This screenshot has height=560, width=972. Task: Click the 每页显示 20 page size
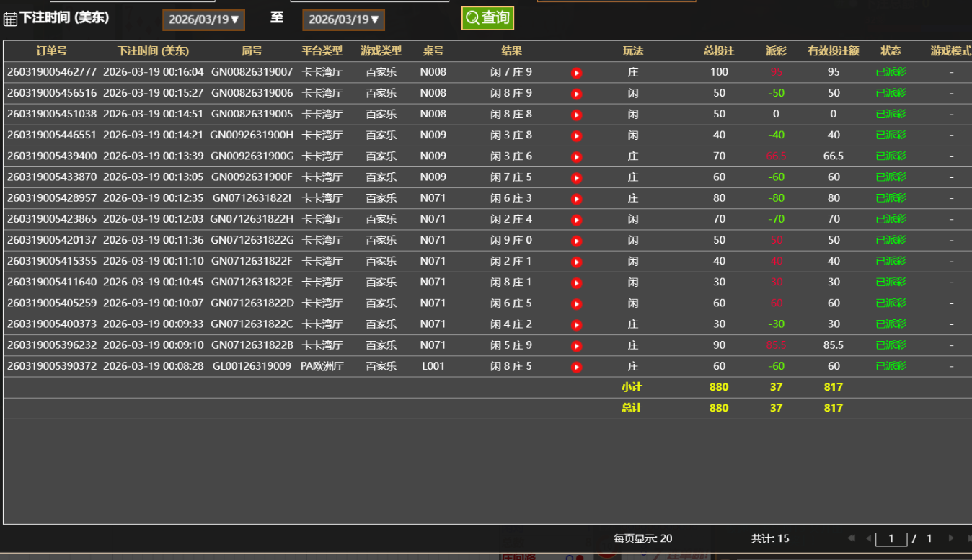(642, 538)
